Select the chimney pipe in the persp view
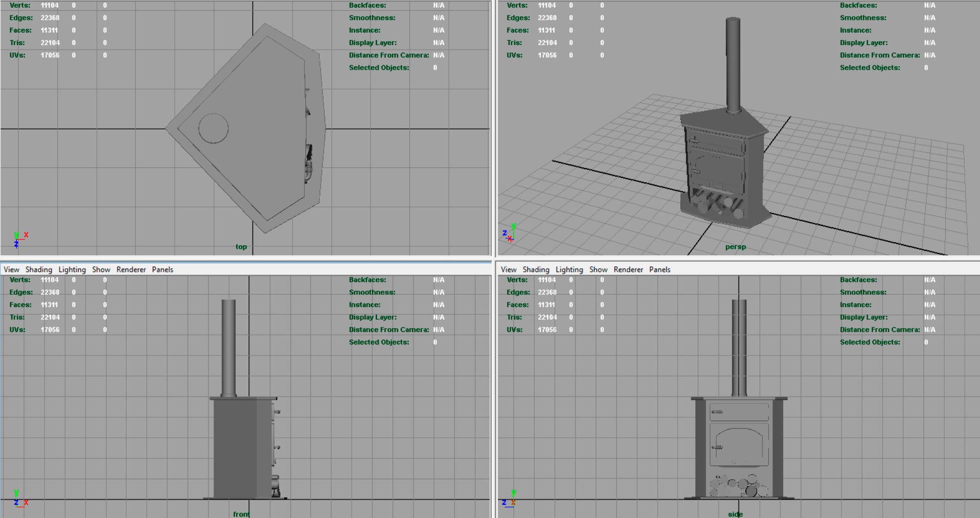The height and width of the screenshot is (518, 980). pyautogui.click(x=733, y=65)
